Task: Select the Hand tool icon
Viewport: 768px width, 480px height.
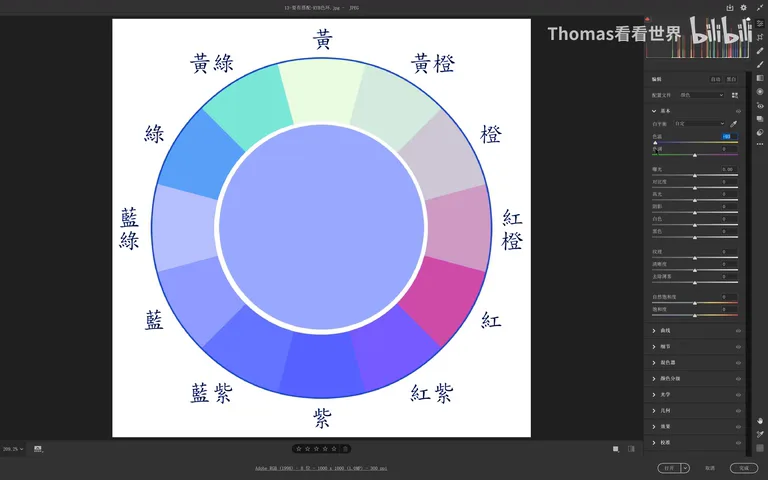Action: (760, 421)
